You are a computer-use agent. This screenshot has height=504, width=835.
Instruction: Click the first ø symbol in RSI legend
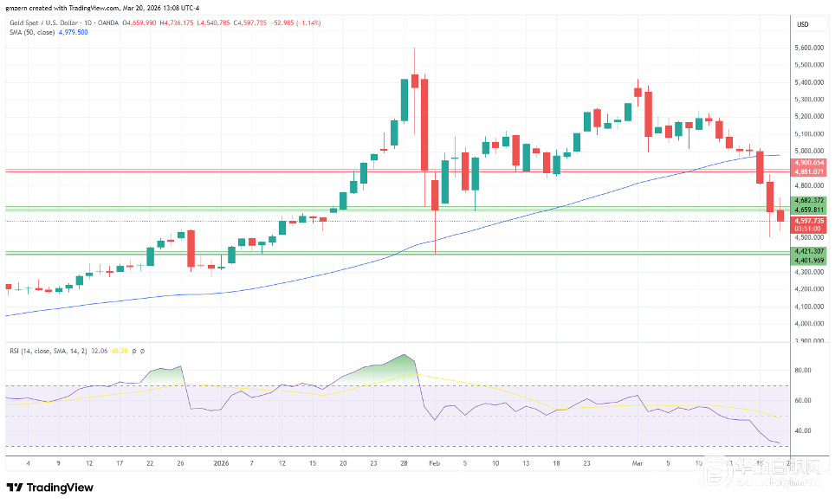134,351
